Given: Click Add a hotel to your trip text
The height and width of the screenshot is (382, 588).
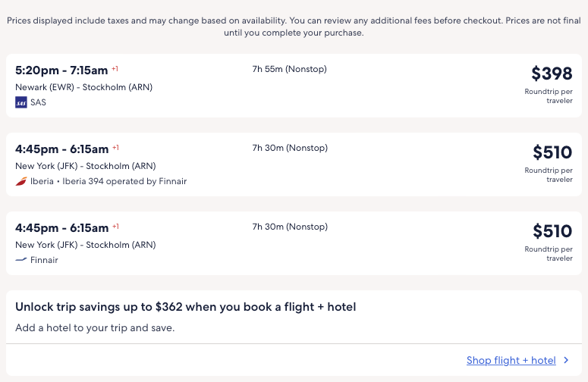Looking at the screenshot, I should (95, 328).
